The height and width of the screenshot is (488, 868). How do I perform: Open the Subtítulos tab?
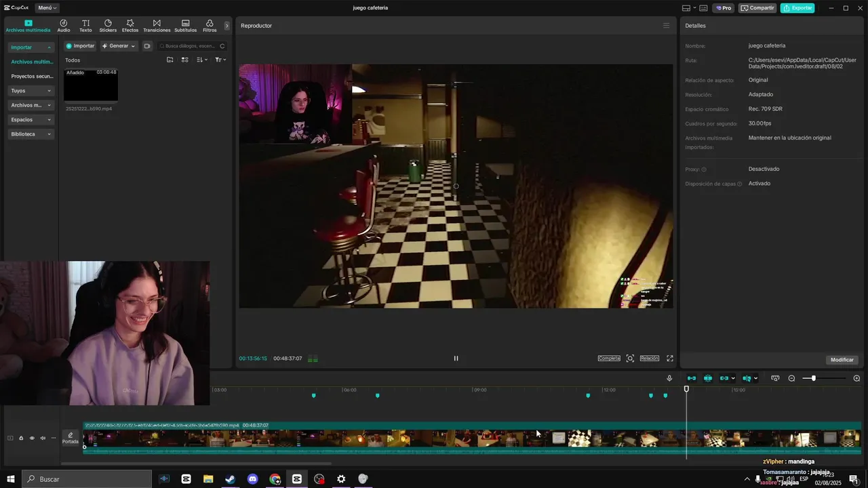(185, 26)
